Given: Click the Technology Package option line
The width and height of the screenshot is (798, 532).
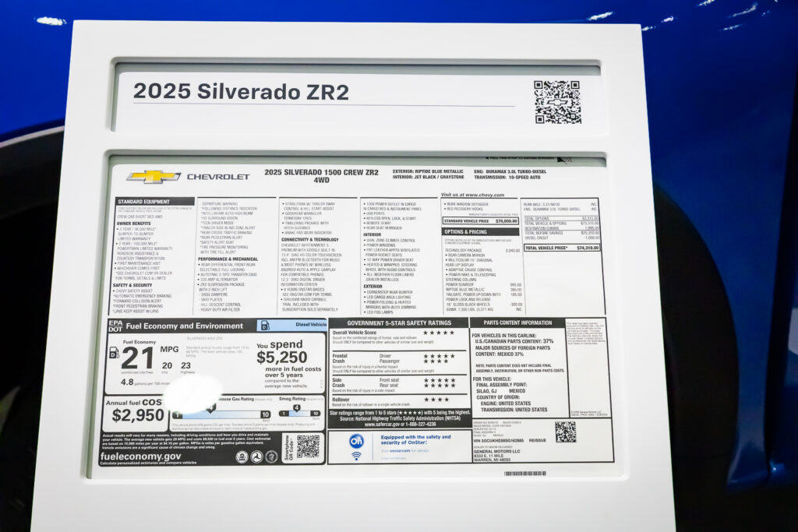Looking at the screenshot, I should pyautogui.click(x=482, y=251).
